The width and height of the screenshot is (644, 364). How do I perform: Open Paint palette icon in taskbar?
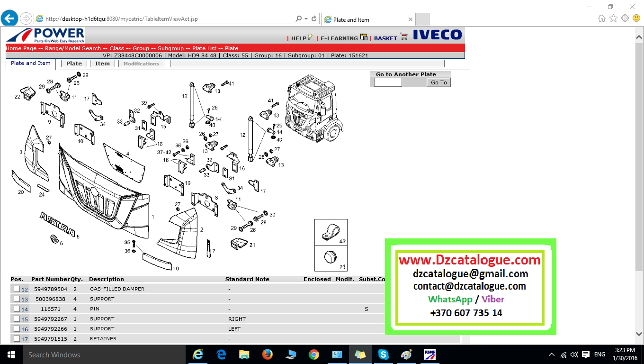click(x=406, y=355)
